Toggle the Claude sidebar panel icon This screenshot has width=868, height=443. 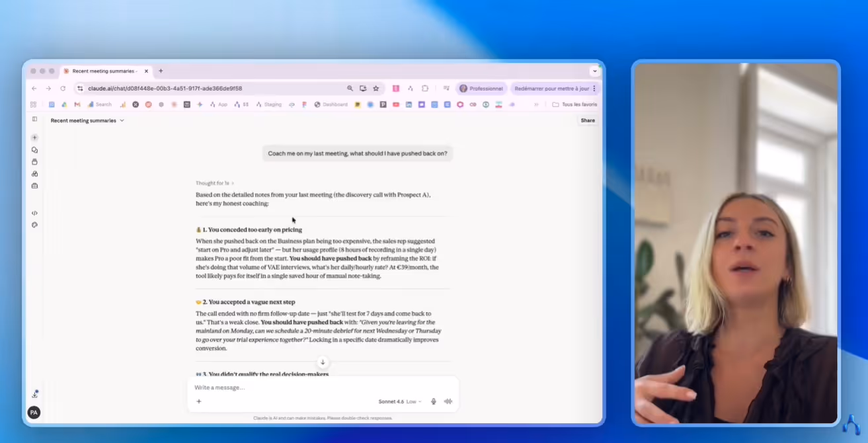pyautogui.click(x=34, y=119)
